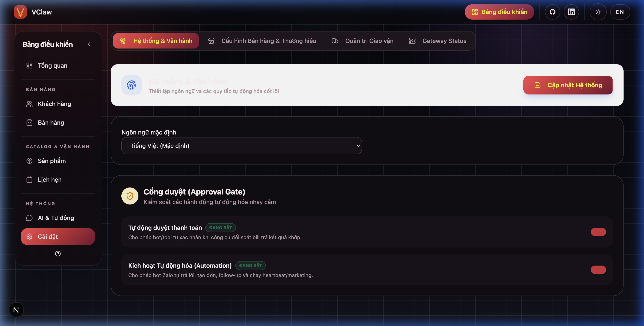
Task: Open Lịch hẹn in the sidebar
Action: [58, 180]
